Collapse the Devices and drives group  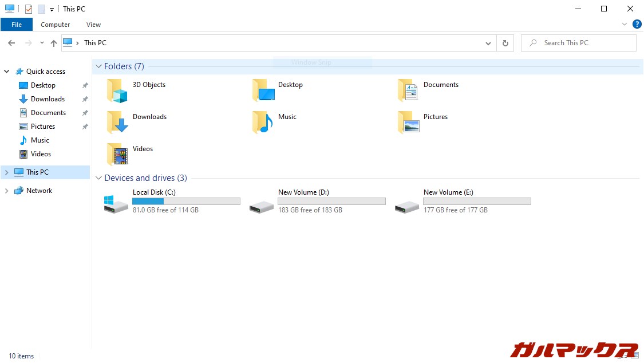(x=98, y=178)
